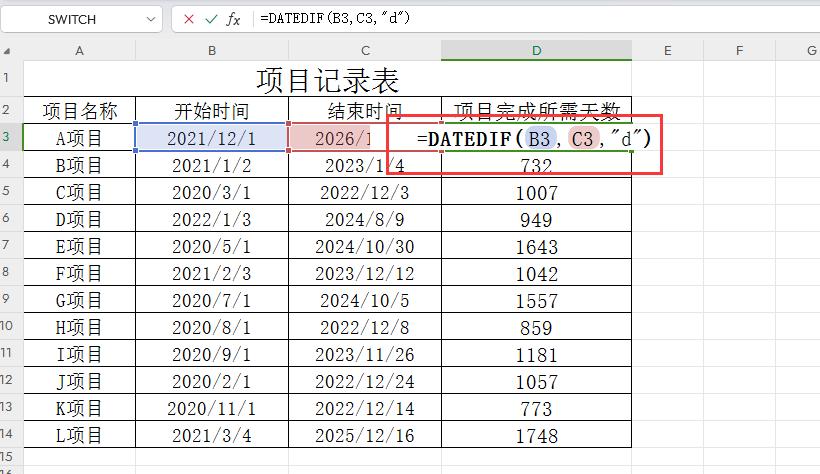Click the days value 1643
The height and width of the screenshot is (474, 820).
[x=537, y=246]
